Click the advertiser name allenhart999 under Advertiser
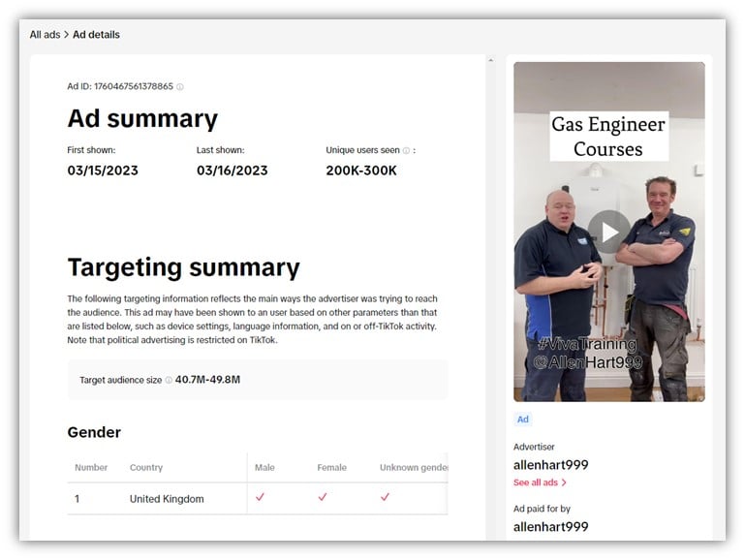Screen dimensions: 745x560 click(550, 465)
